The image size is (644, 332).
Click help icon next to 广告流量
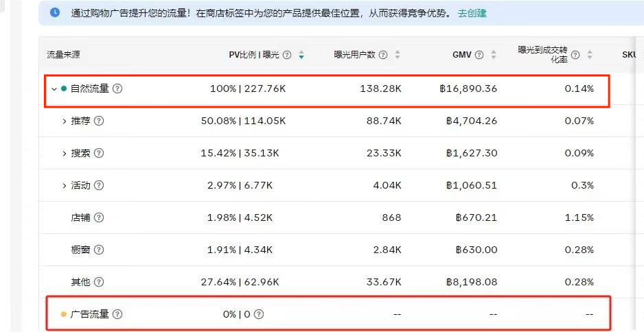117,314
